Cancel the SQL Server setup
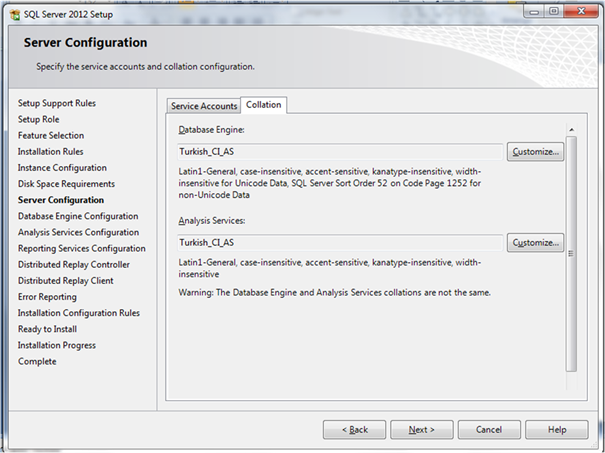 pyautogui.click(x=489, y=429)
